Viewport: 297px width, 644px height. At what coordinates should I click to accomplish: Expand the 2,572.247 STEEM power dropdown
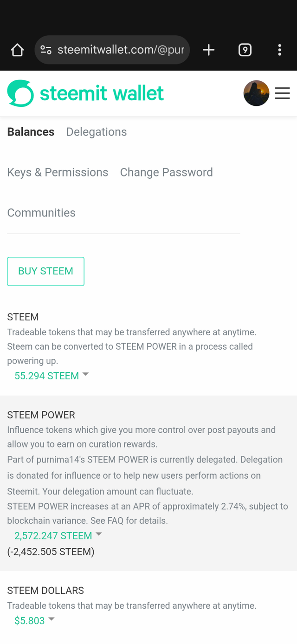[x=58, y=535]
